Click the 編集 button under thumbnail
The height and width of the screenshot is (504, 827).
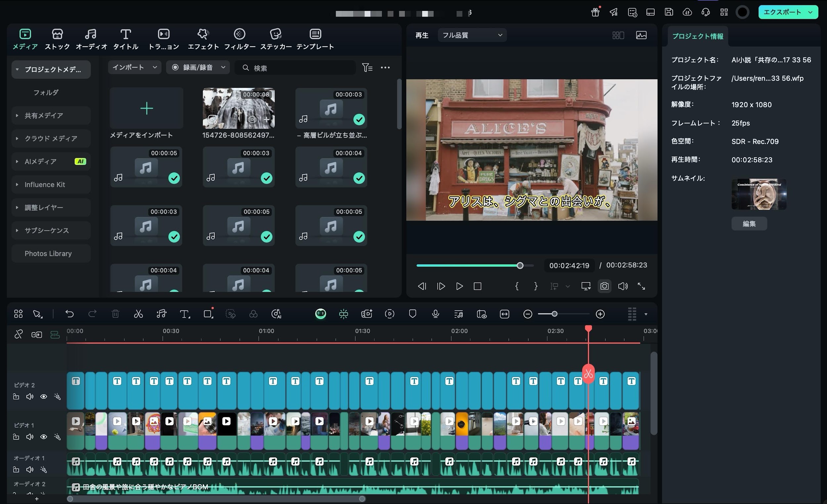pyautogui.click(x=749, y=224)
